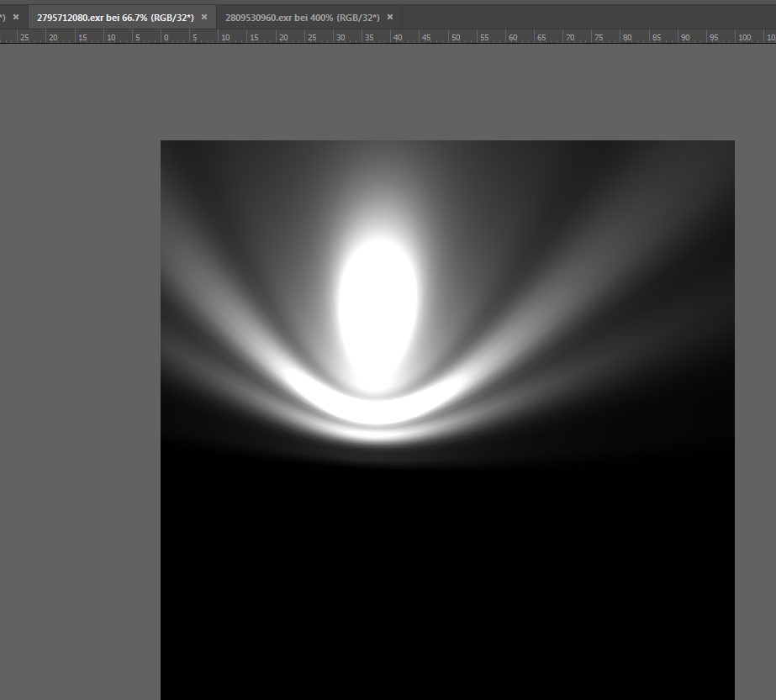Click the gray pasteboard above the image

coord(446,92)
